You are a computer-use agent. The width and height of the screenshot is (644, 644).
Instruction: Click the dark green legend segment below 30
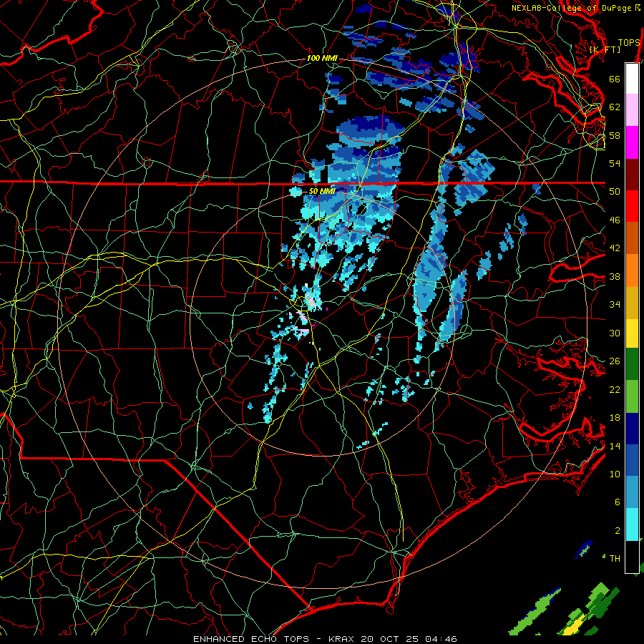click(632, 364)
